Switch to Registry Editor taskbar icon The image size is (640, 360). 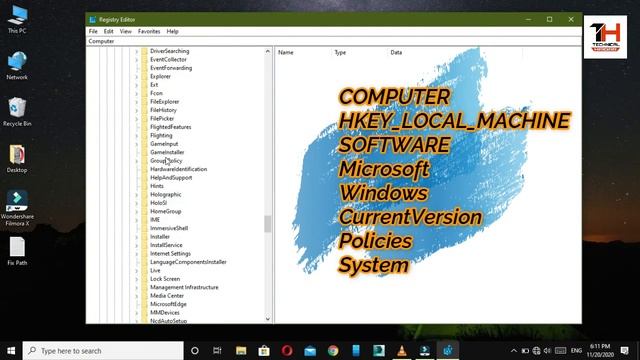(x=448, y=351)
